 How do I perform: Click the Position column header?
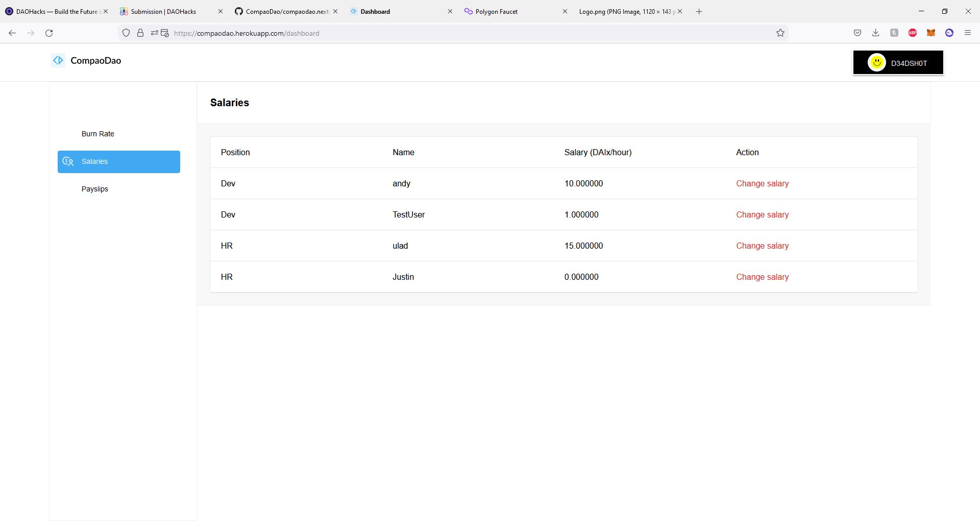click(235, 152)
